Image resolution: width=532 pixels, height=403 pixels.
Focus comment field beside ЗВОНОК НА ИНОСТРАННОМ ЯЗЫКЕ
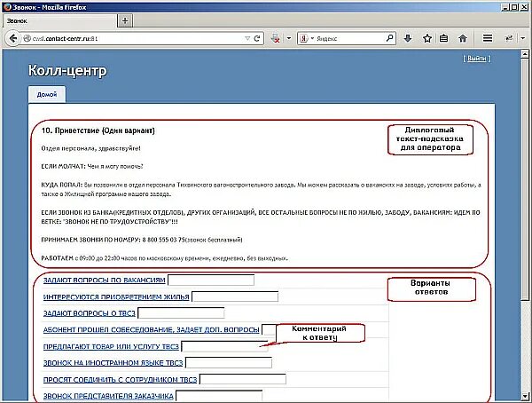[x=229, y=362]
